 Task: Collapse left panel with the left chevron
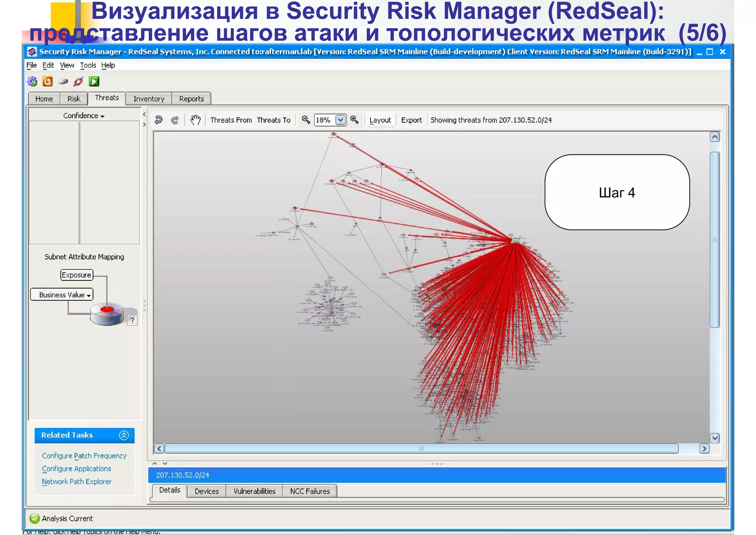[144, 115]
